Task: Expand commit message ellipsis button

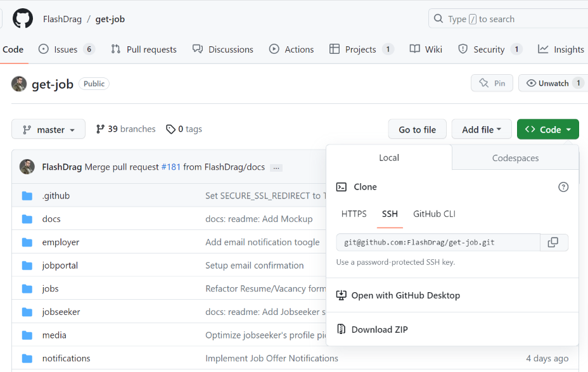Action: [x=276, y=168]
